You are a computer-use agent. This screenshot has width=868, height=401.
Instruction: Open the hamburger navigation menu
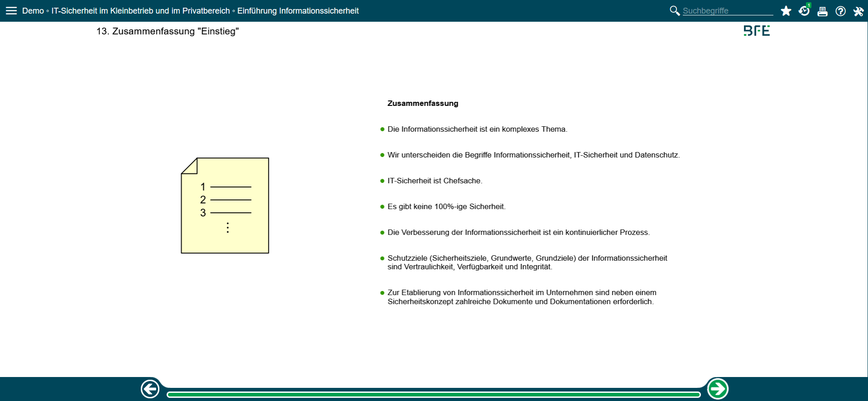(x=11, y=10)
